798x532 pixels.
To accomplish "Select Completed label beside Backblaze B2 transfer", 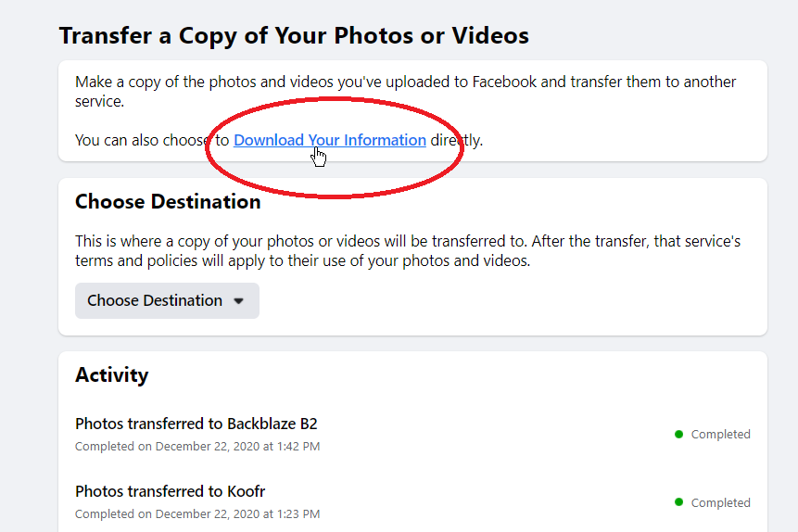I will 721,435.
